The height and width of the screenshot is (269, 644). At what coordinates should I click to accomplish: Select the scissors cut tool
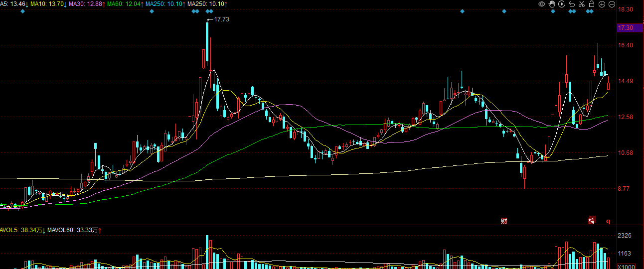pos(581,4)
